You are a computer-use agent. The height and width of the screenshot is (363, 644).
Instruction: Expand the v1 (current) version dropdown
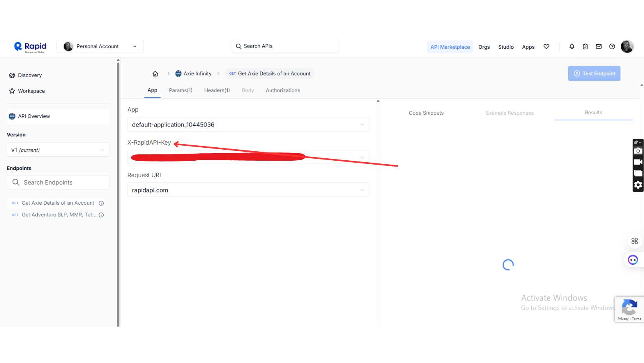[x=58, y=150]
